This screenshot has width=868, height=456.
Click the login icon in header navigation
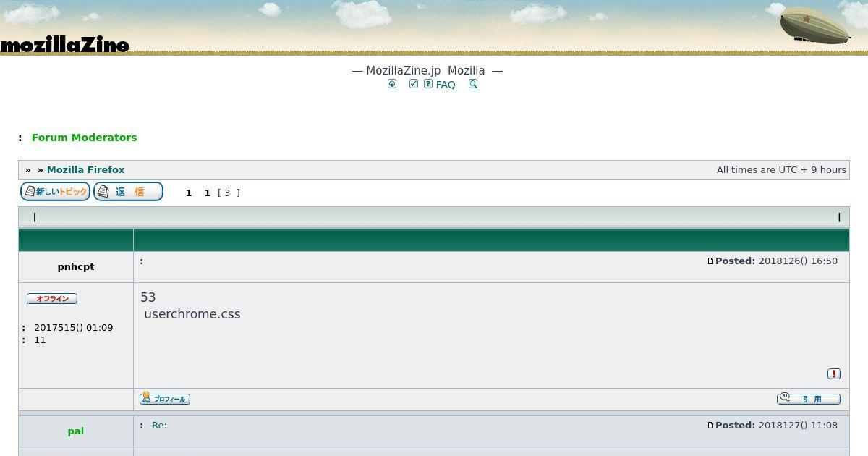pos(392,84)
